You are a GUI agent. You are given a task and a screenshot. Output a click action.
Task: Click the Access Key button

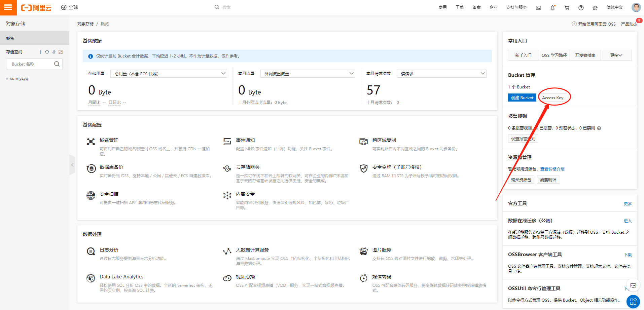pyautogui.click(x=552, y=98)
